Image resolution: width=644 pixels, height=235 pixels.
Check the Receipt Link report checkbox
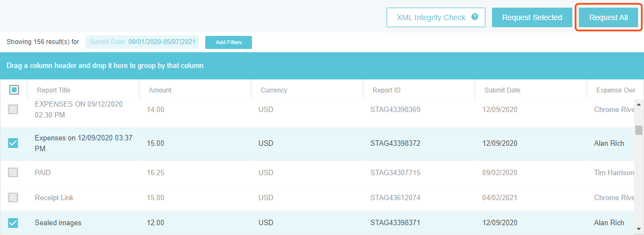[13, 197]
